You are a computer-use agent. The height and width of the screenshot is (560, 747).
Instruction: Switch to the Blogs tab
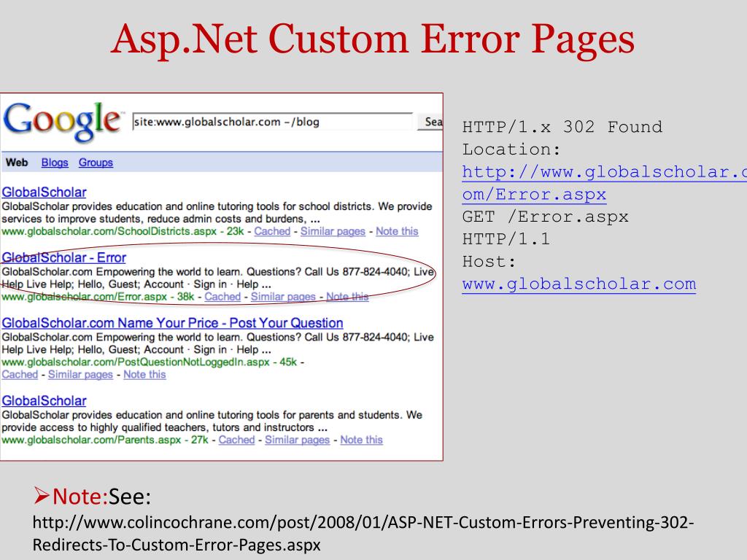[x=55, y=163]
